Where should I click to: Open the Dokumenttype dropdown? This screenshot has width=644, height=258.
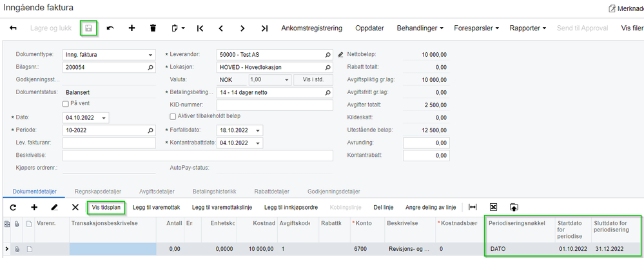(x=150, y=55)
